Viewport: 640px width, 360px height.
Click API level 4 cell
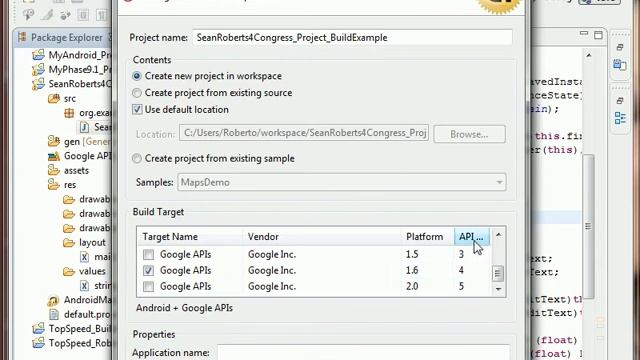click(461, 270)
